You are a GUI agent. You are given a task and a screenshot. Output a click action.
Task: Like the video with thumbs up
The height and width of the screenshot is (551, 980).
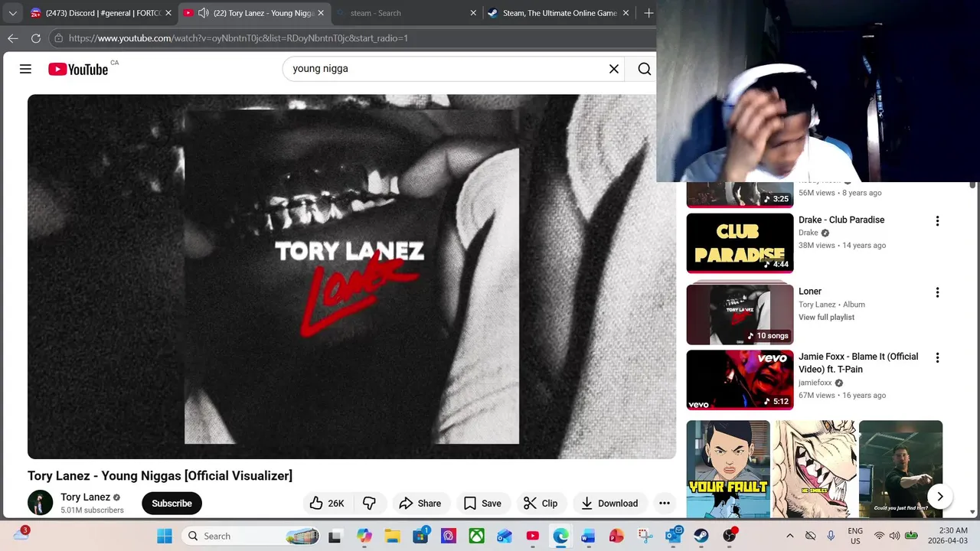click(x=327, y=503)
